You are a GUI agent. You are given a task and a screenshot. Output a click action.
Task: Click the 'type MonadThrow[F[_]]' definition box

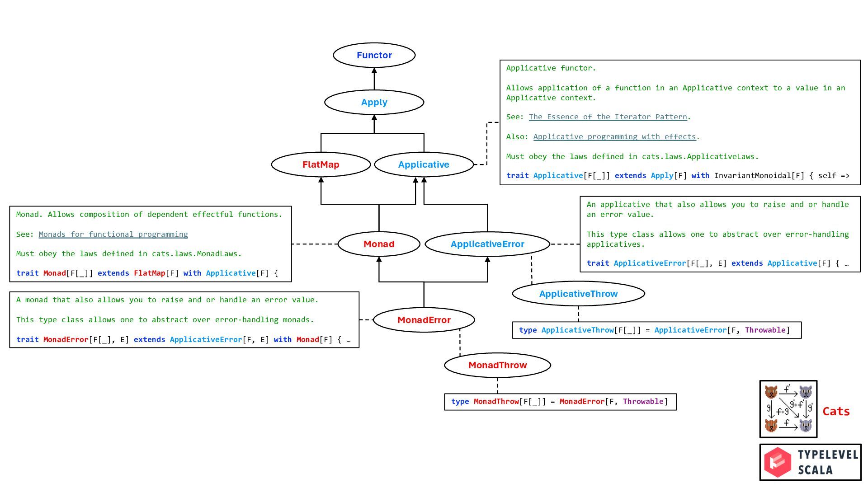point(560,402)
